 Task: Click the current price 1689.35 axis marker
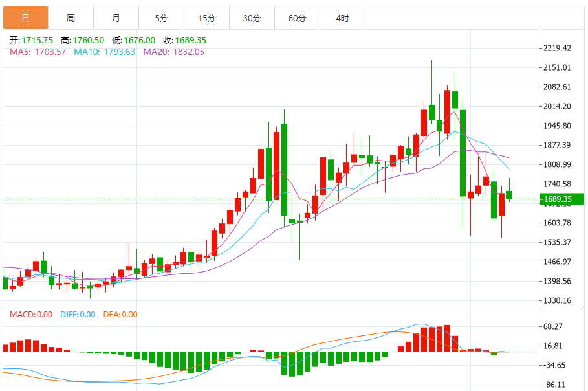(x=558, y=199)
